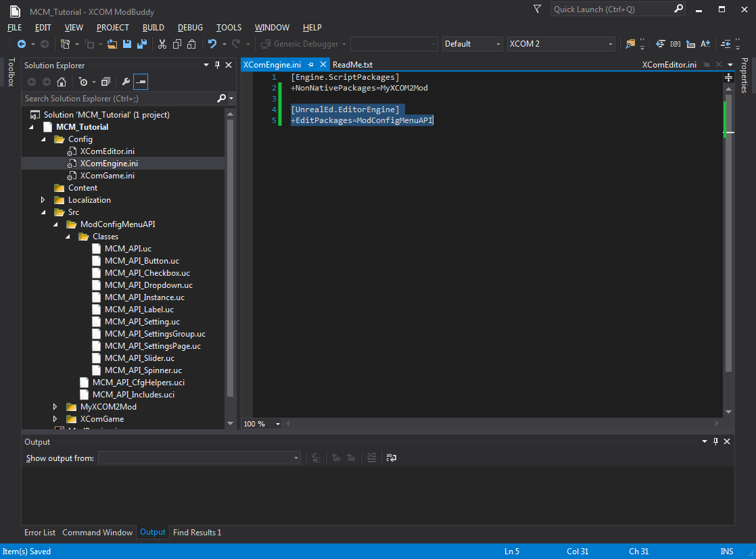Expand the Localization folder

point(43,200)
